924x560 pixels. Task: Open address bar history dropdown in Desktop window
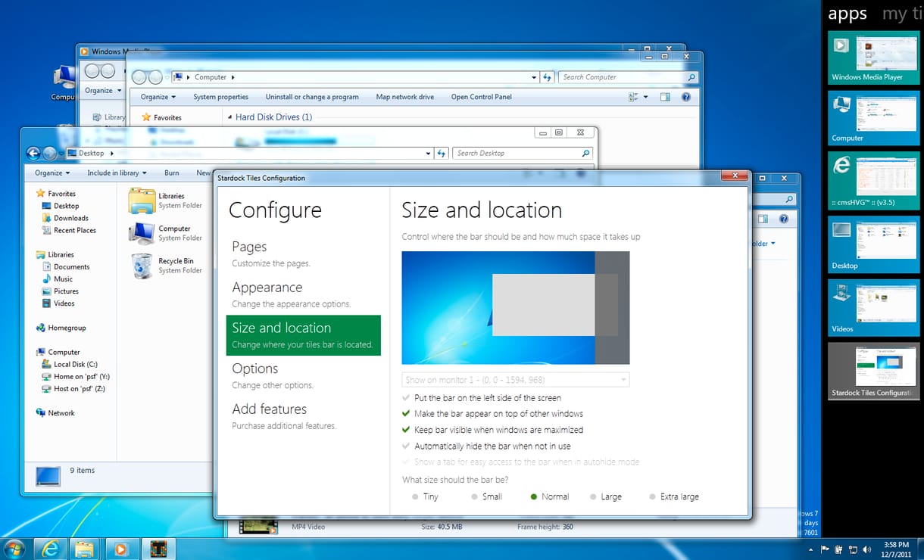click(428, 154)
